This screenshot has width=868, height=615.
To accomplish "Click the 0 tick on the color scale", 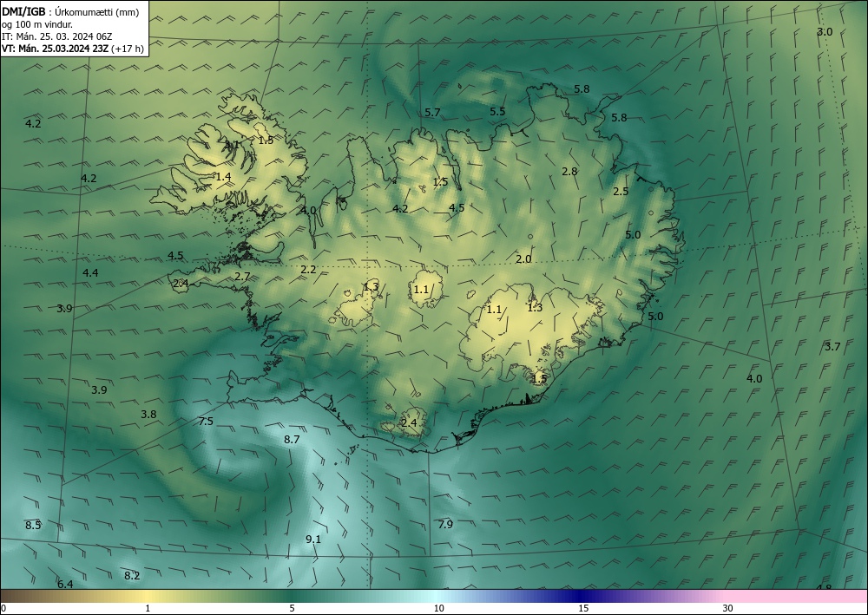I will (3, 609).
